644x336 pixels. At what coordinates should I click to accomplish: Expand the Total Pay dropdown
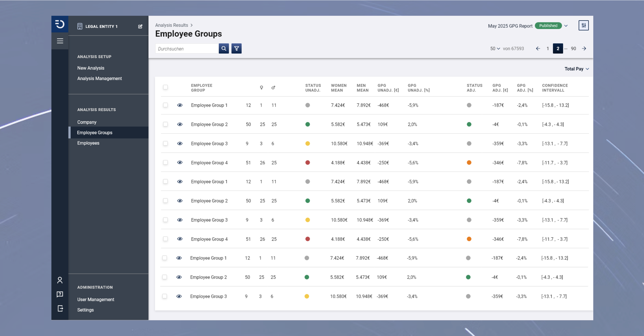pyautogui.click(x=577, y=69)
